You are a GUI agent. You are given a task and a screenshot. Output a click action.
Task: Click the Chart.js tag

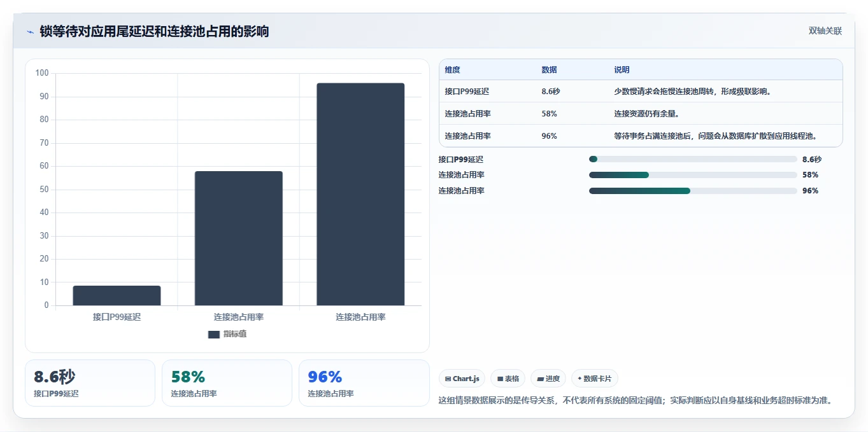462,379
